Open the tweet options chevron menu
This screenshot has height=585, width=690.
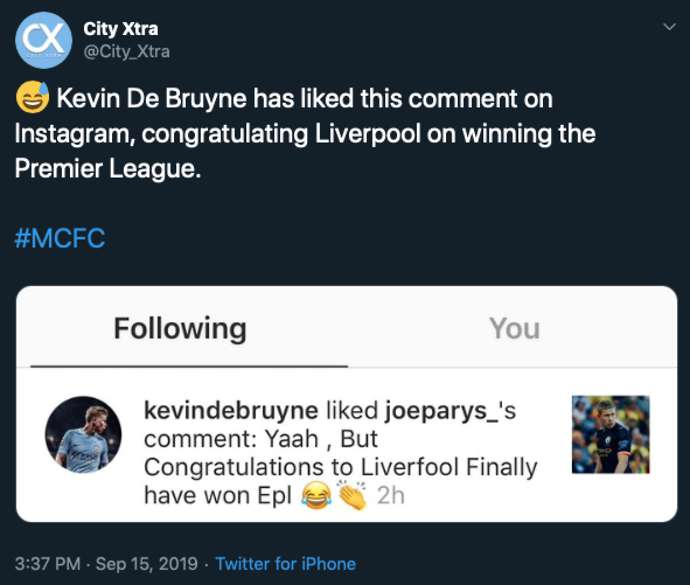[669, 27]
